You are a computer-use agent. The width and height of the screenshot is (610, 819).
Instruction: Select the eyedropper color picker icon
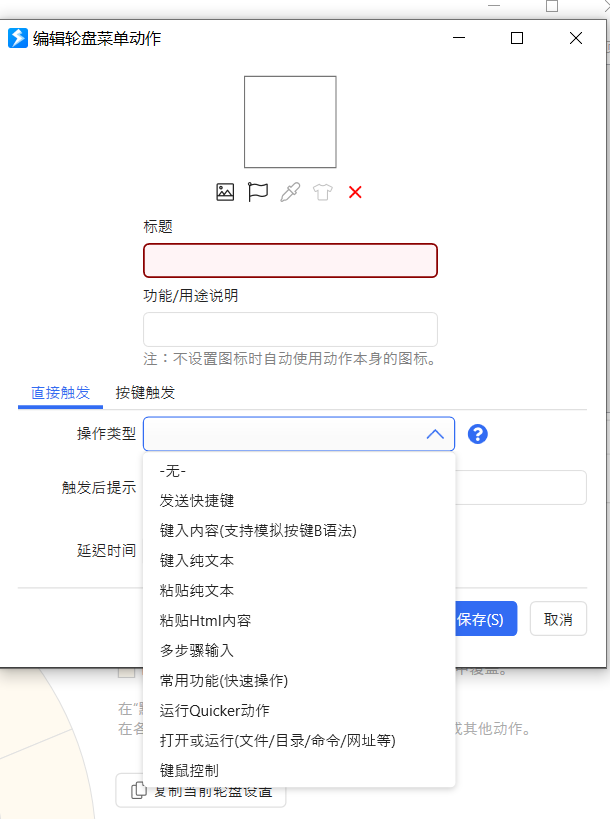click(x=290, y=192)
